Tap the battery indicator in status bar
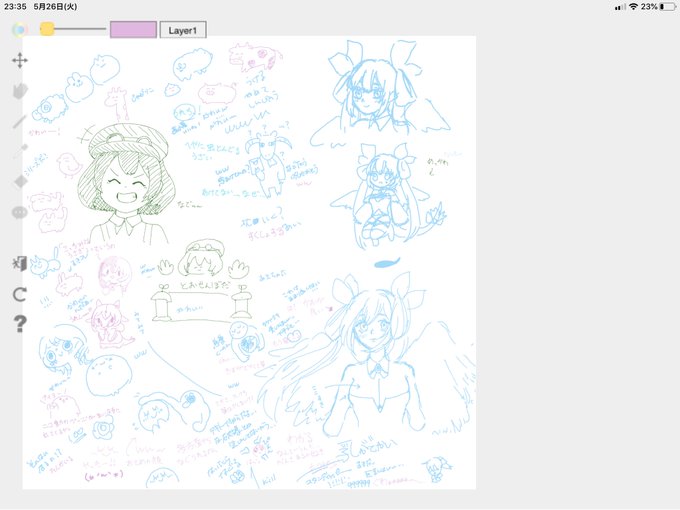 tap(667, 7)
